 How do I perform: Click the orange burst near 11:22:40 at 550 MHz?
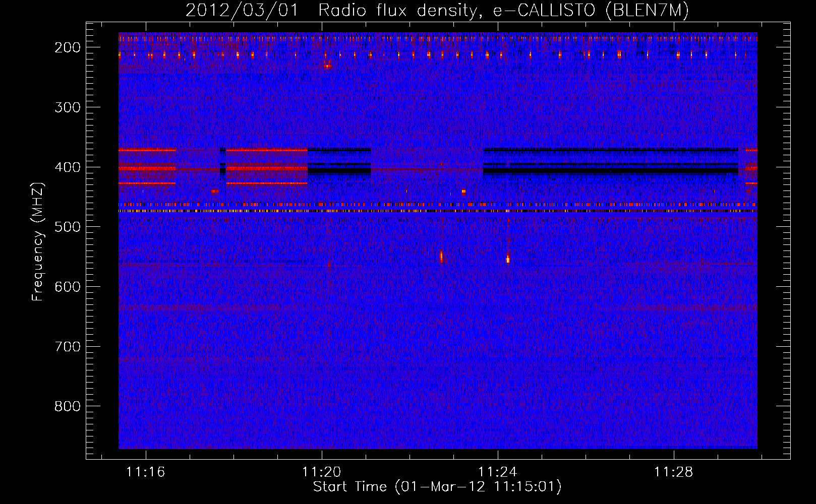pos(441,257)
